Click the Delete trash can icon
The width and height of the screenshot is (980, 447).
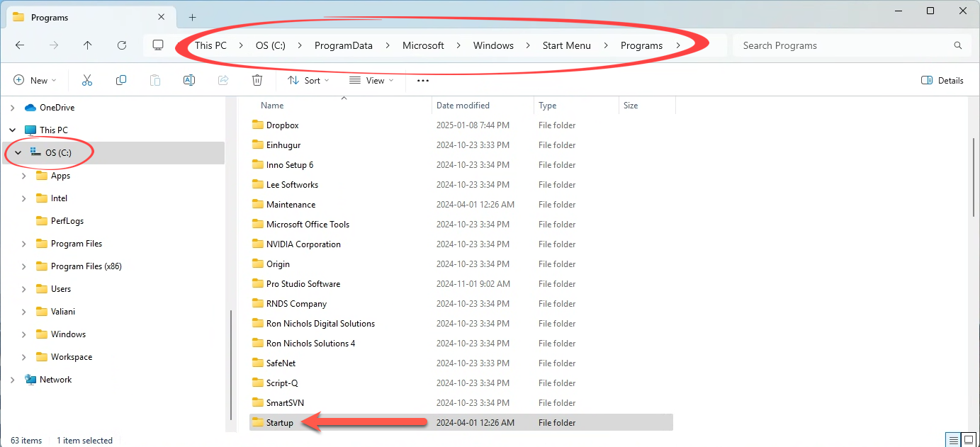coord(257,81)
